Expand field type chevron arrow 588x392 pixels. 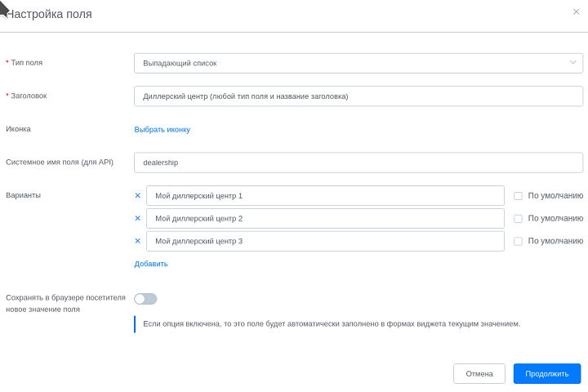coord(573,62)
